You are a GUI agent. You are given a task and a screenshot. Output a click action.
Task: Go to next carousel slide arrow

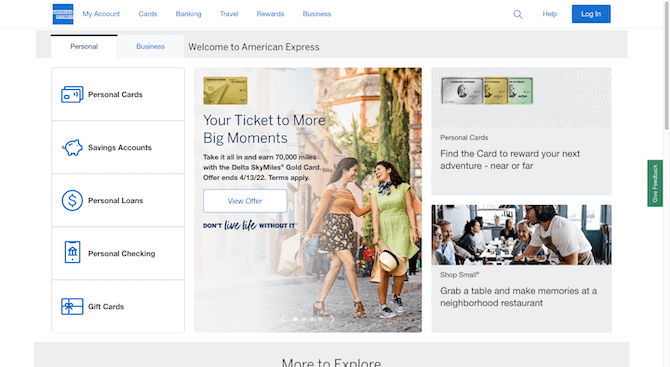click(x=332, y=319)
